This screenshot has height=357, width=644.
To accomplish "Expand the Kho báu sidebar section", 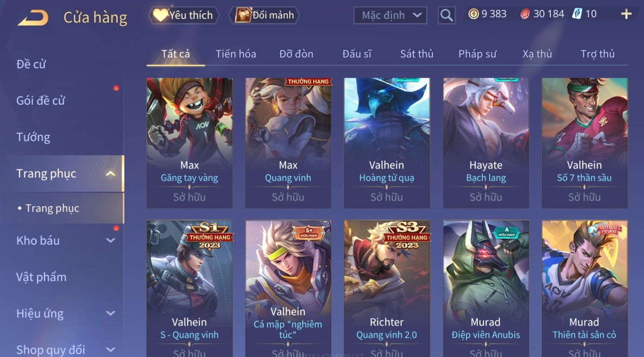I will click(110, 240).
